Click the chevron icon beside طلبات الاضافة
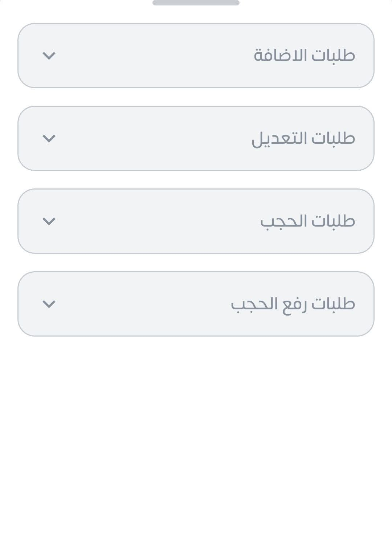This screenshot has height=541, width=392. tap(49, 56)
